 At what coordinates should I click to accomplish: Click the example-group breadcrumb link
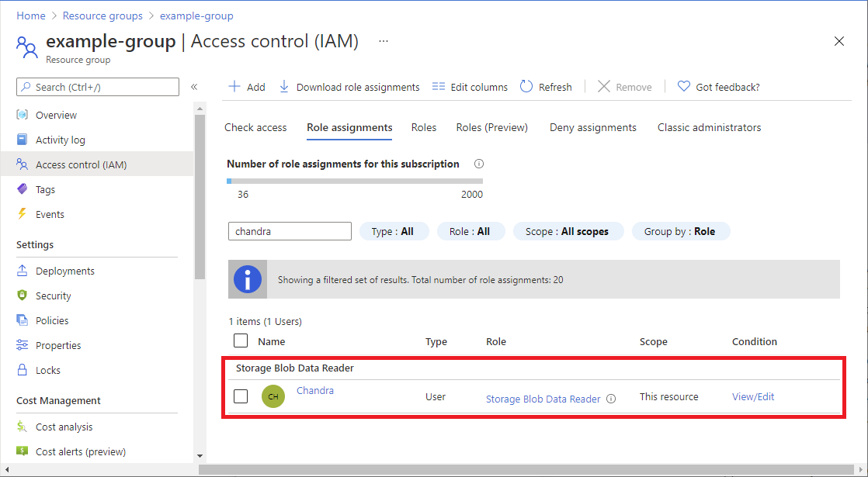196,16
